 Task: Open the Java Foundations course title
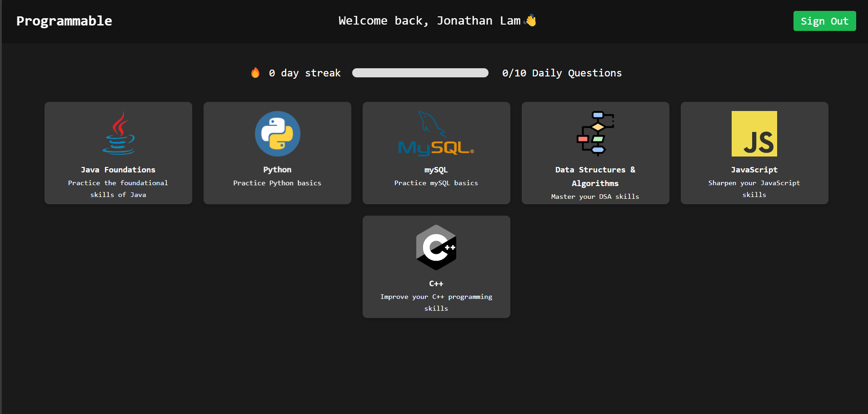click(118, 170)
